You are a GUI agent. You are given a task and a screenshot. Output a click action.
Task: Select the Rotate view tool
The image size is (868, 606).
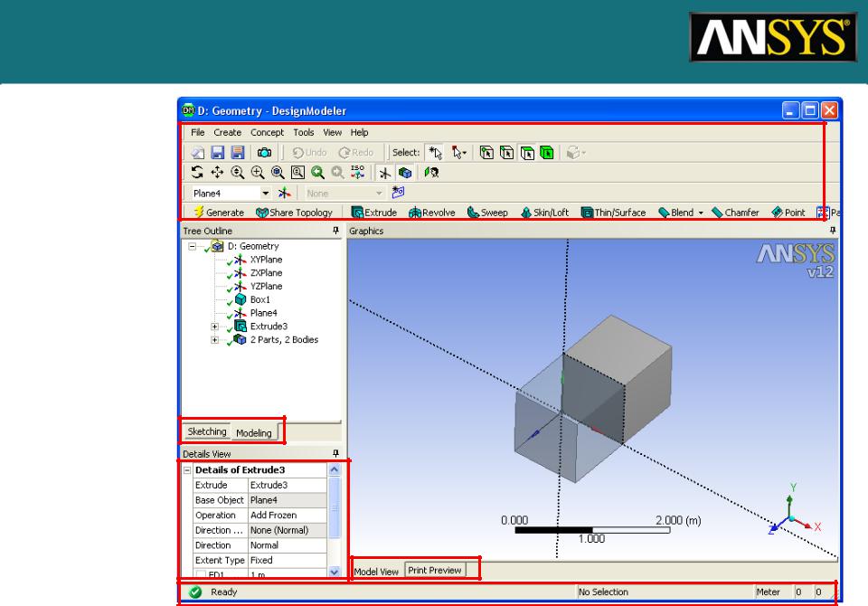197,172
